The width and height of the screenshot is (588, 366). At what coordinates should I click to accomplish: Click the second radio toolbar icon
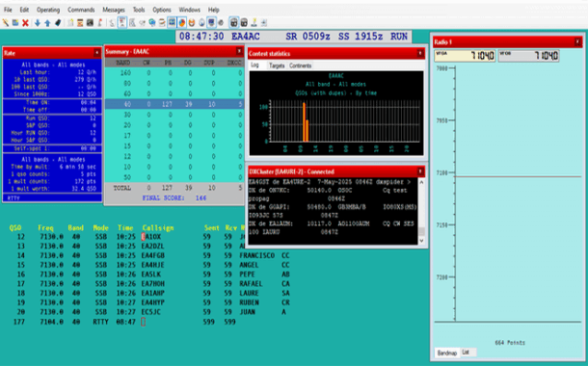[x=244, y=23]
